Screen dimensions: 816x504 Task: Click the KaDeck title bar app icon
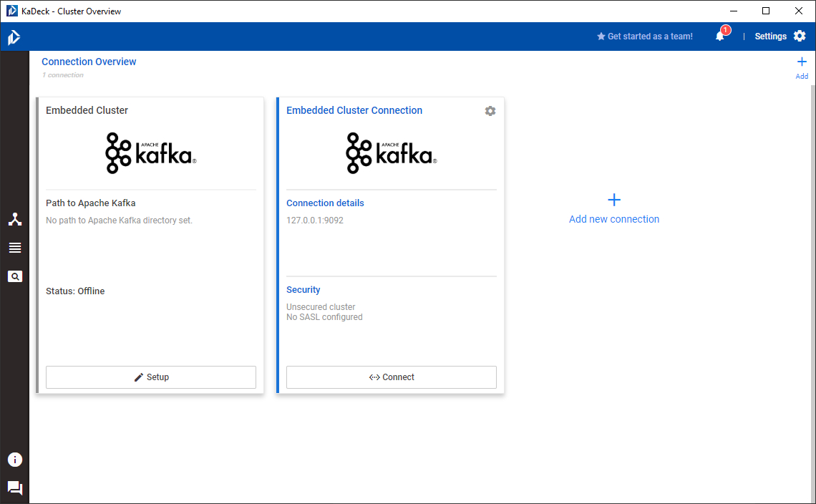point(12,11)
